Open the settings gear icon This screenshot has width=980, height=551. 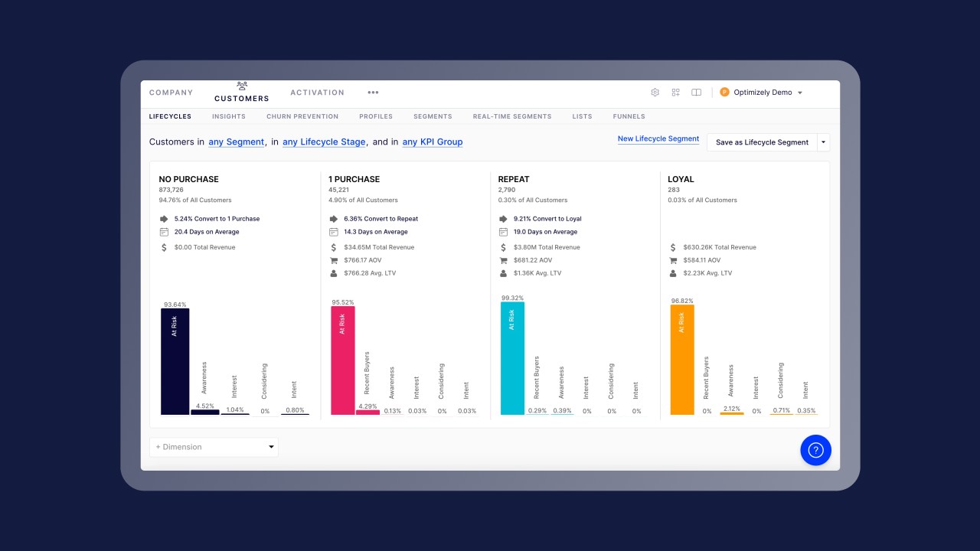click(x=655, y=93)
